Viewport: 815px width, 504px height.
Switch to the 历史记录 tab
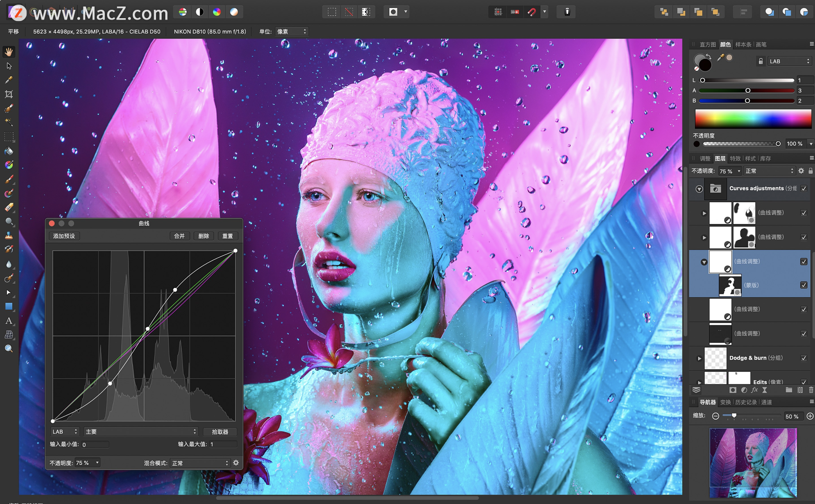point(746,402)
